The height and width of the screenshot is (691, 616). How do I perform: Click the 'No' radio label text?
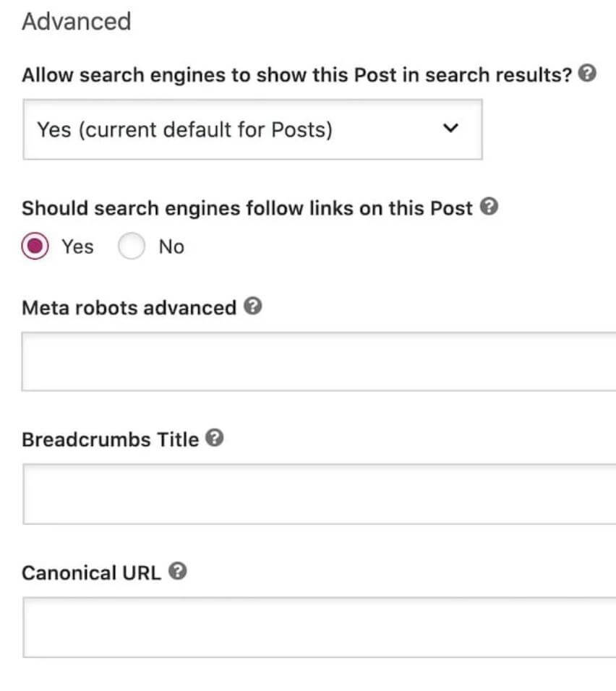[x=171, y=247]
